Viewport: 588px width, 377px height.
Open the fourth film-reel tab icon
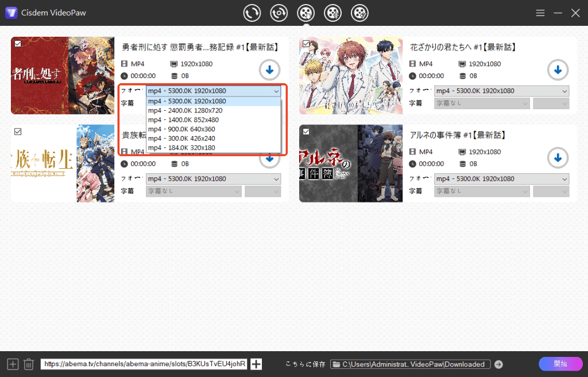coord(332,13)
